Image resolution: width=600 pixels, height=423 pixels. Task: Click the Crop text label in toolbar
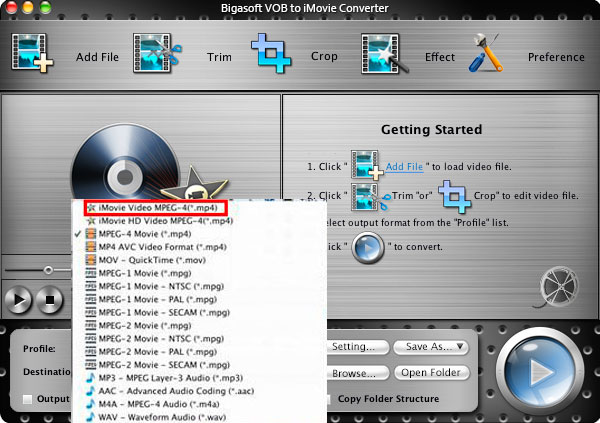pos(324,56)
